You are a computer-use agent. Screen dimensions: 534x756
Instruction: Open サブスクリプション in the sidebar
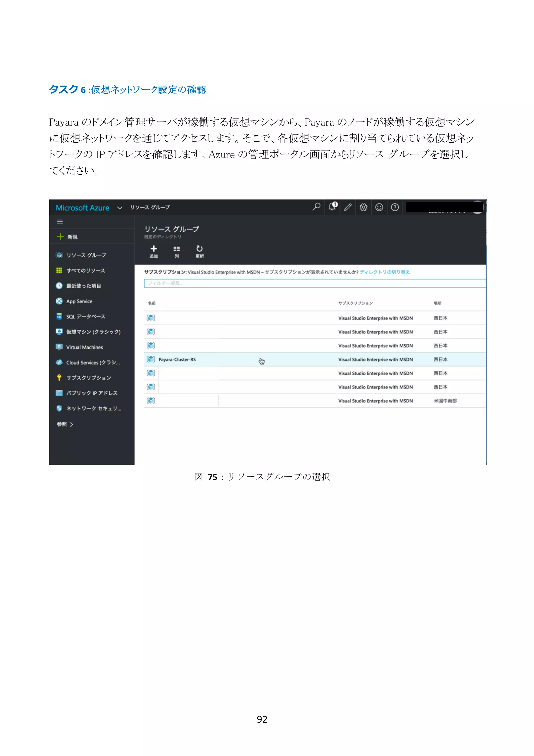84,378
